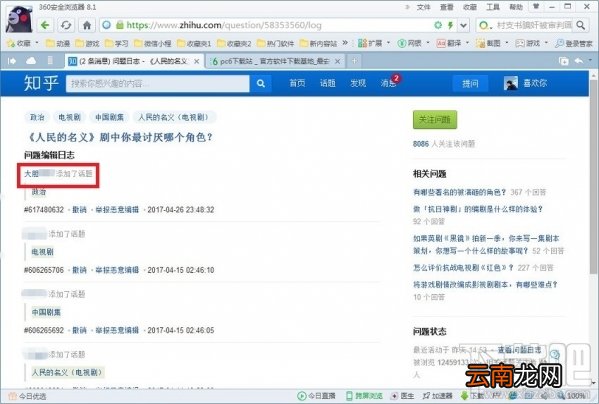Open the 登录管家 login manager
This screenshot has width=599, height=404.
574,43
